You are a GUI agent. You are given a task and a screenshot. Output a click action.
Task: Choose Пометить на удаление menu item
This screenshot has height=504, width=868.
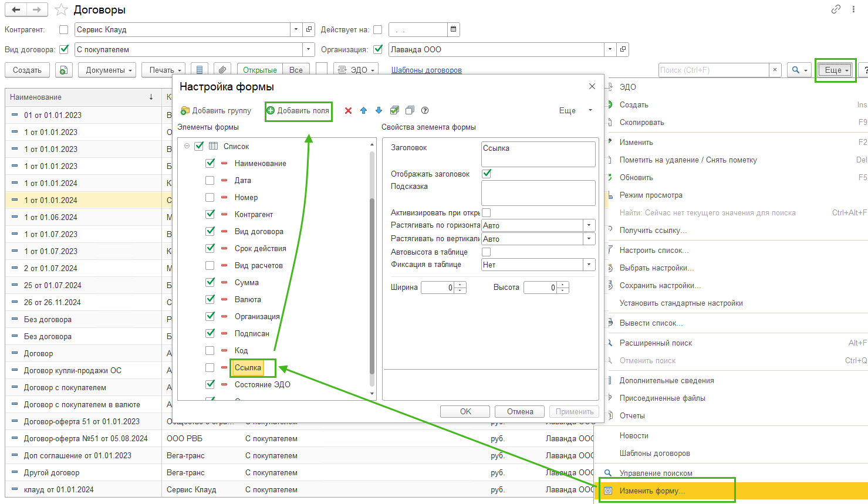coord(688,160)
